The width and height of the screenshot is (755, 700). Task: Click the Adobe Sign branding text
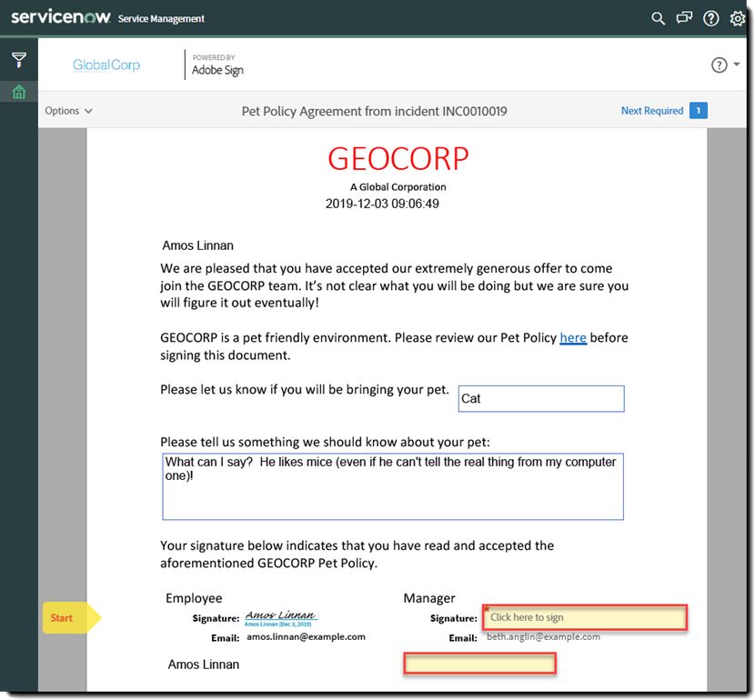coord(217,70)
